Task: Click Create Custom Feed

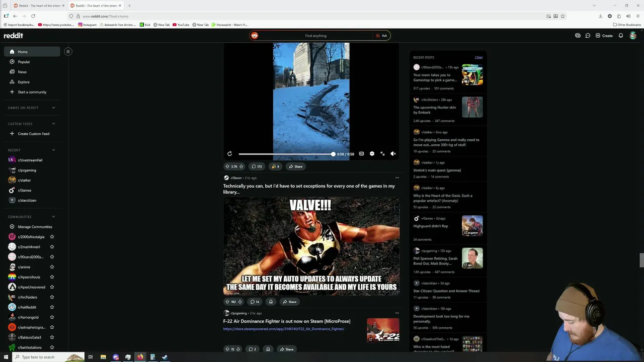Action: pos(32,134)
